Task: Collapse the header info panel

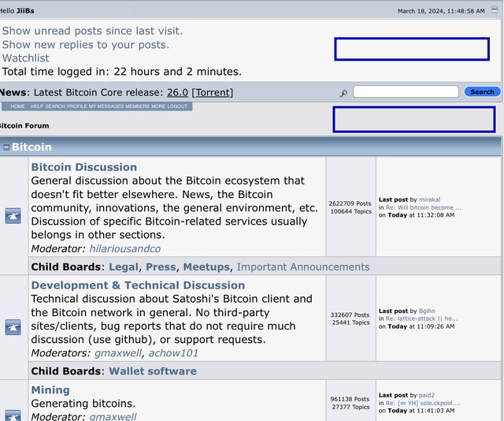Action: click(x=495, y=10)
